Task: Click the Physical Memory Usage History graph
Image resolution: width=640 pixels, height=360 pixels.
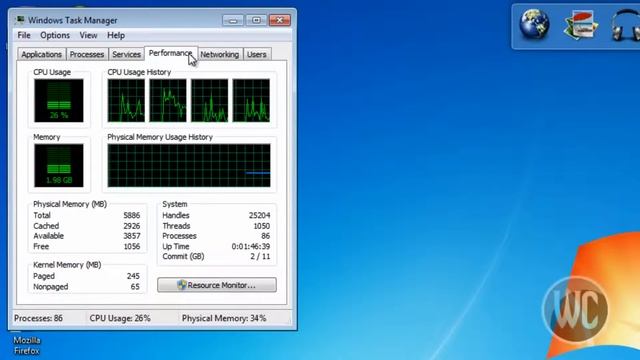Action: coord(189,165)
